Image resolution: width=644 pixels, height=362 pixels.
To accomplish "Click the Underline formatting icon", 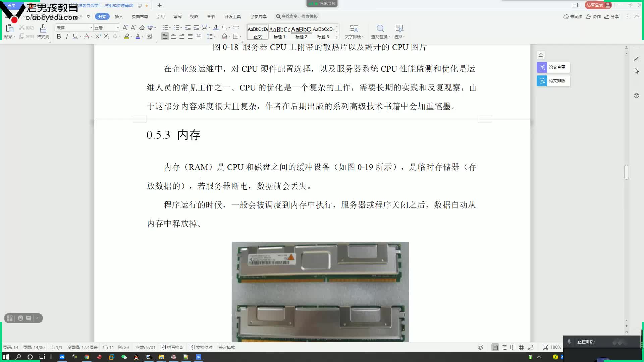I will 75,36.
